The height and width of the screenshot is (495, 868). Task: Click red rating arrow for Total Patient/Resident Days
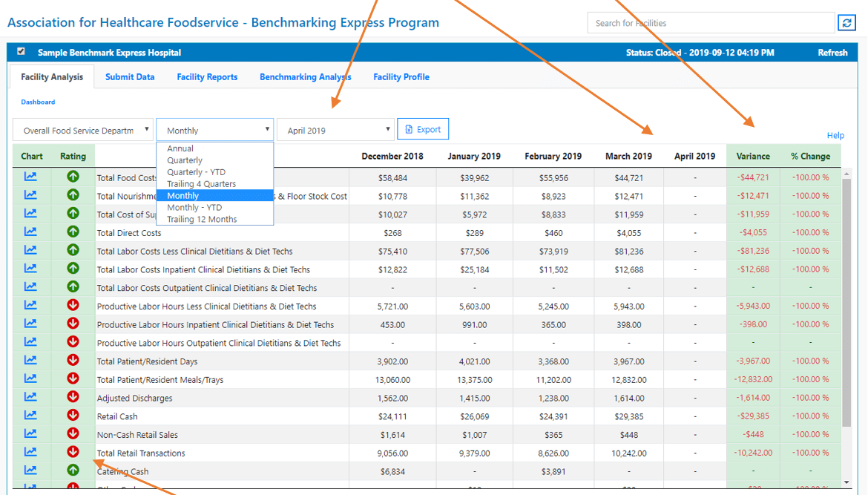(x=73, y=360)
